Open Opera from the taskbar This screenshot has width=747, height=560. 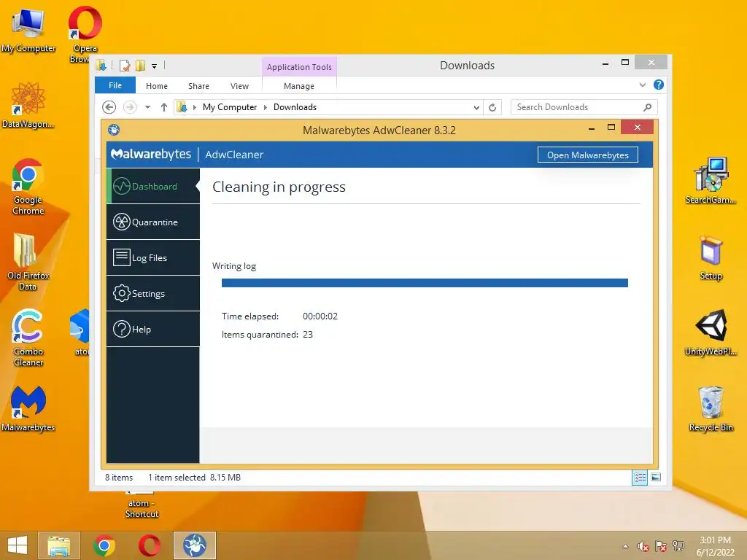[x=149, y=545]
